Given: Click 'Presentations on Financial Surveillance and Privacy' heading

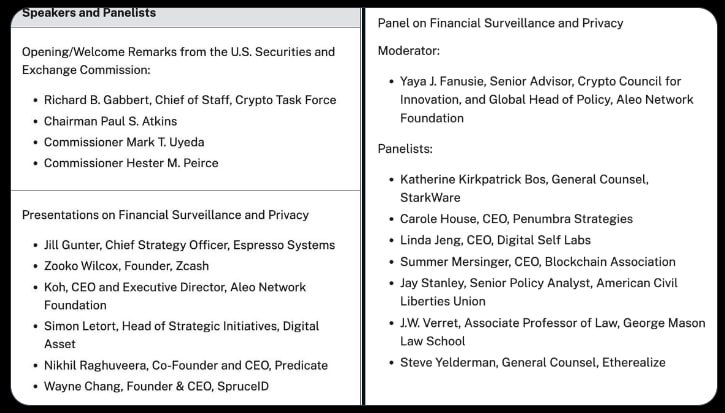Looking at the screenshot, I should pyautogui.click(x=165, y=215).
